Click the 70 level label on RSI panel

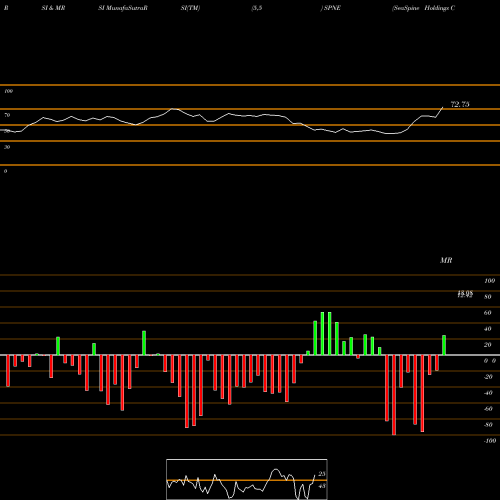tap(7, 115)
